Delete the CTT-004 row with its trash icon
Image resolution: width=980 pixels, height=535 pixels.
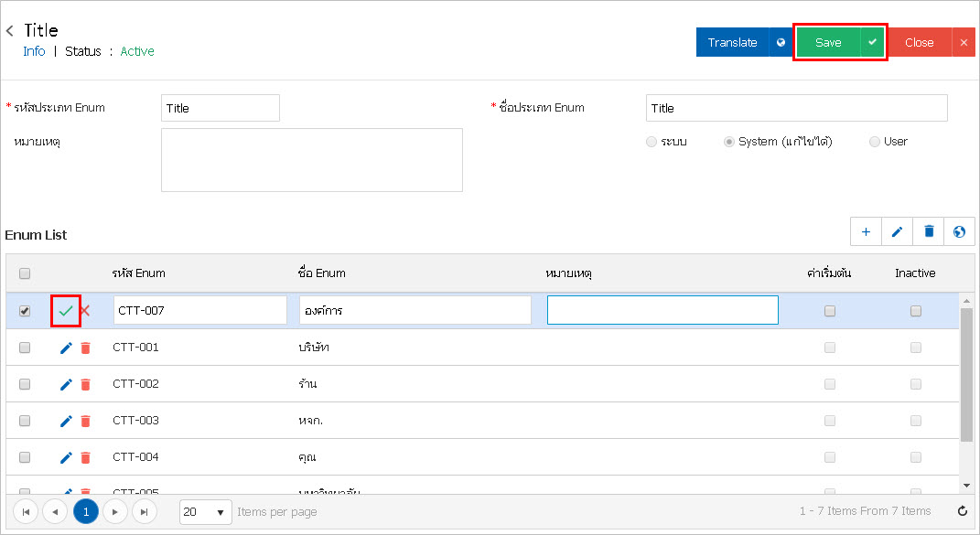coord(86,457)
